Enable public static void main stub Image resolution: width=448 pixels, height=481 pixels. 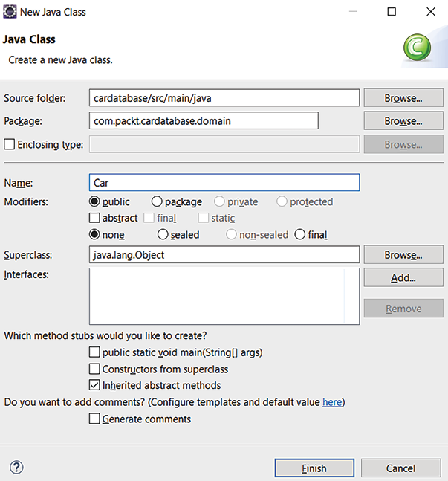[94, 352]
